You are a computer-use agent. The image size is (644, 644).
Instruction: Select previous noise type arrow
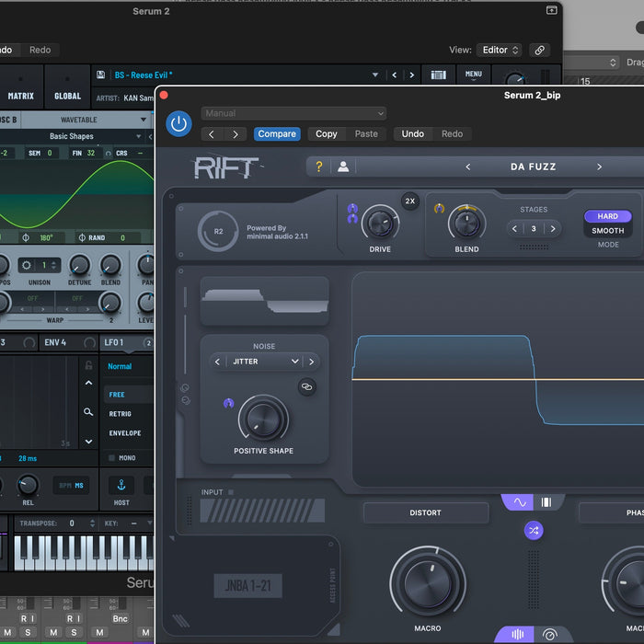pyautogui.click(x=217, y=362)
